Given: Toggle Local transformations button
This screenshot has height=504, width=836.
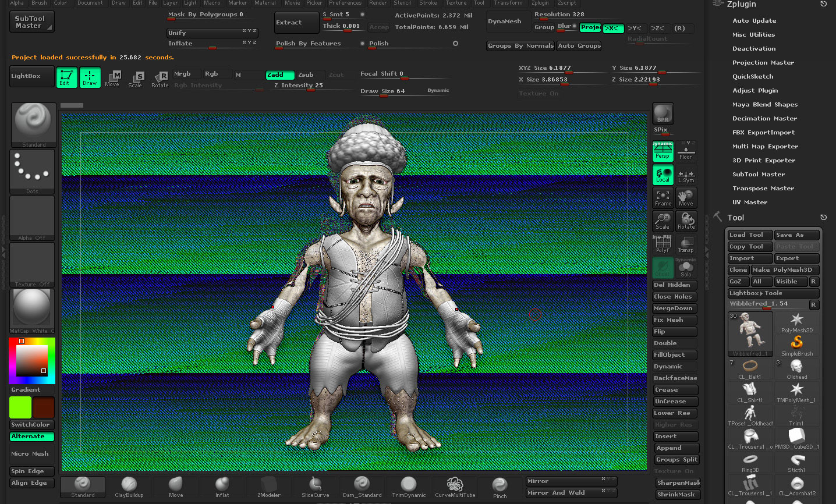Looking at the screenshot, I should pos(663,175).
